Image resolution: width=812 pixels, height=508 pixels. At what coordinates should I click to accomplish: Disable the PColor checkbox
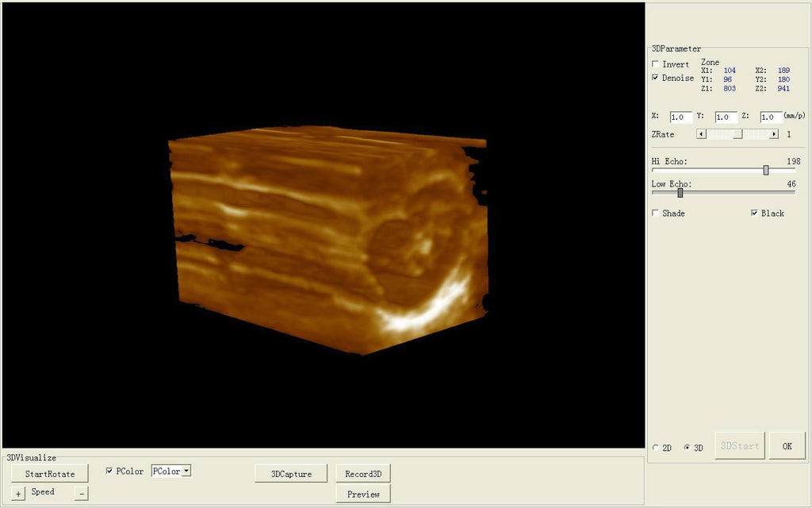pos(109,471)
